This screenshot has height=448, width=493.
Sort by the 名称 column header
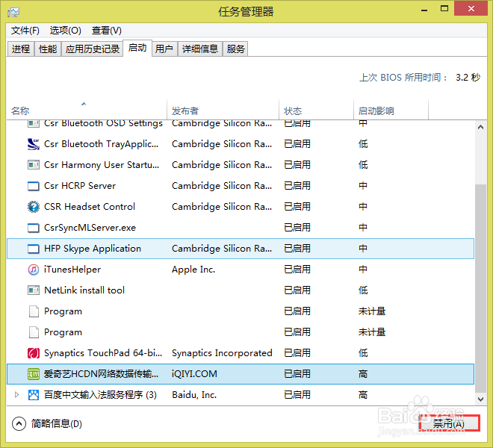tap(87, 111)
